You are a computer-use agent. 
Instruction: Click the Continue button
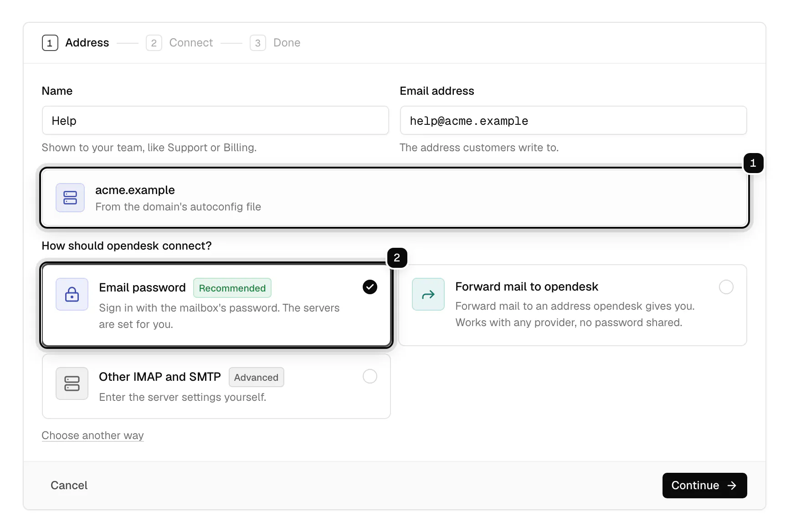click(704, 486)
